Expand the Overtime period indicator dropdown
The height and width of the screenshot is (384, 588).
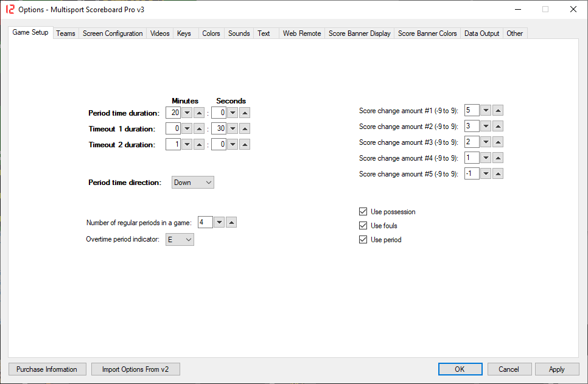[x=180, y=240]
